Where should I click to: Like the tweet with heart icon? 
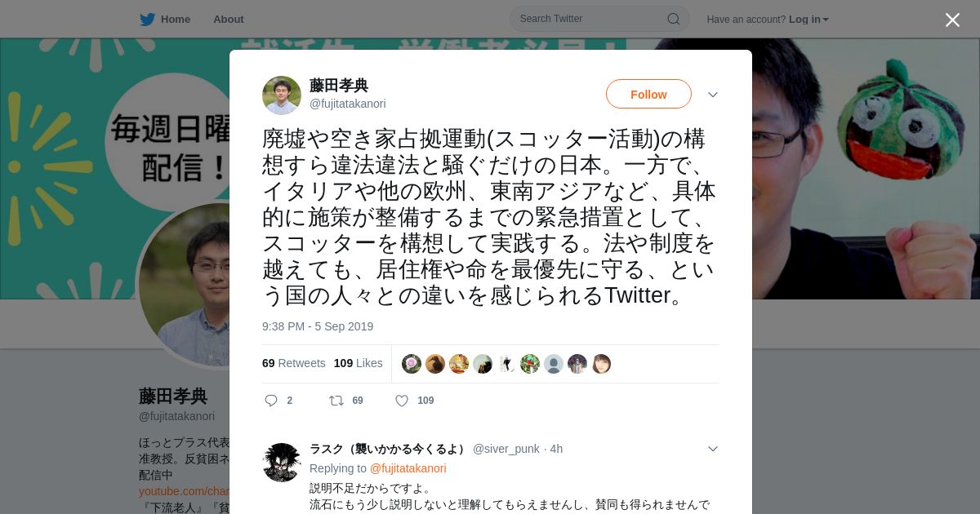(402, 401)
